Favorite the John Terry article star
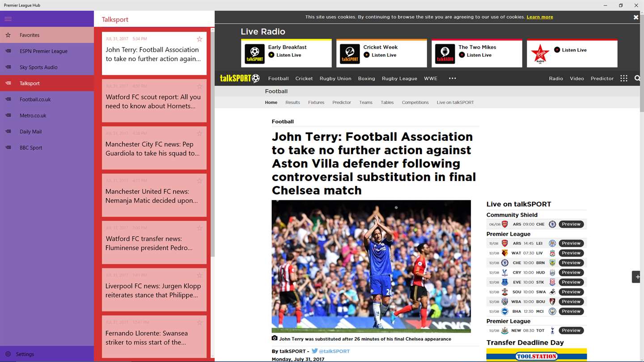644x362 pixels. (x=199, y=39)
